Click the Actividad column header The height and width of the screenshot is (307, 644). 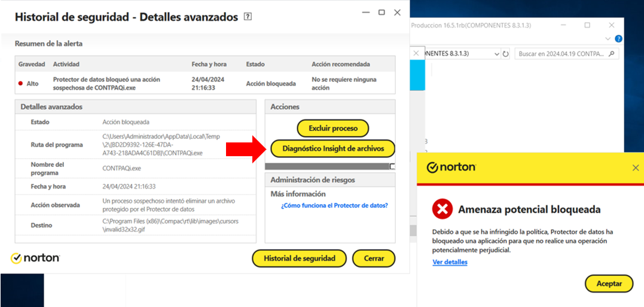coord(66,64)
